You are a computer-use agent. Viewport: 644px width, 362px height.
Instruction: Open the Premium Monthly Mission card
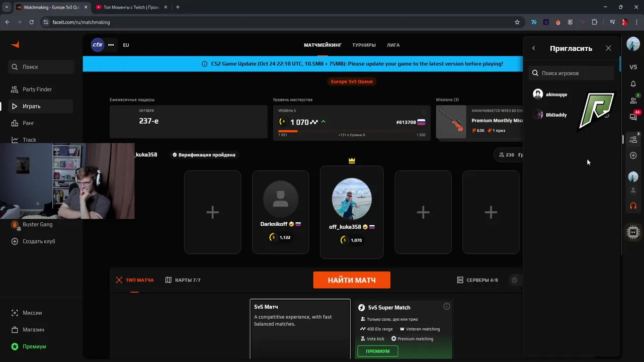(x=479, y=122)
